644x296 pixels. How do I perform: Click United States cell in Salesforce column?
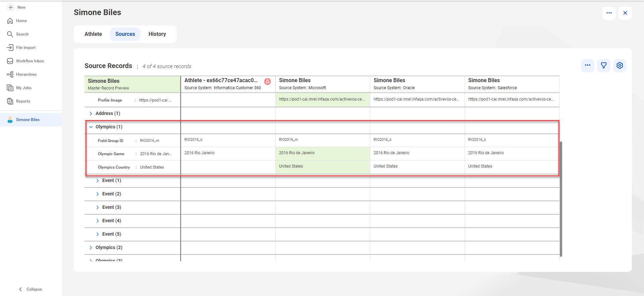point(512,166)
